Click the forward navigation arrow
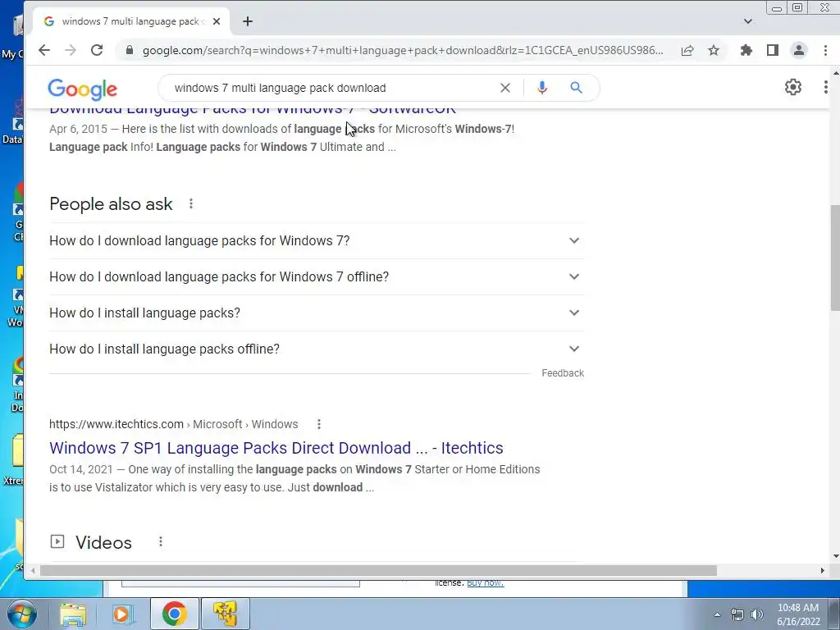The image size is (840, 630). 71,50
